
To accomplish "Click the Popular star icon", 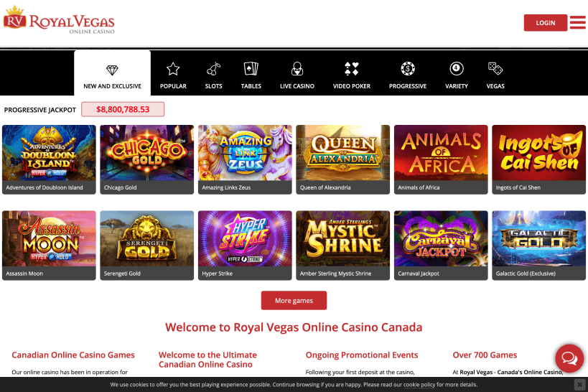I will (173, 69).
